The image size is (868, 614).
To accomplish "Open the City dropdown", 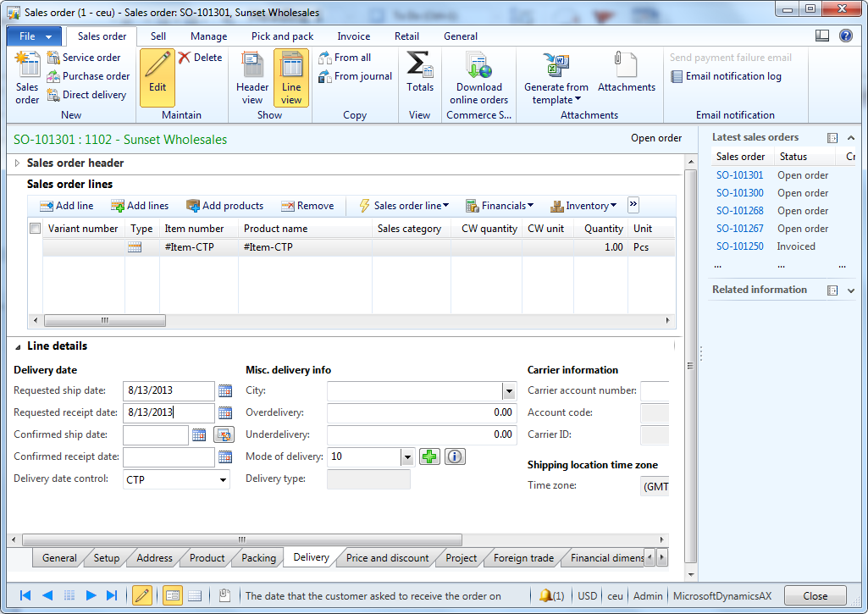I will click(509, 391).
